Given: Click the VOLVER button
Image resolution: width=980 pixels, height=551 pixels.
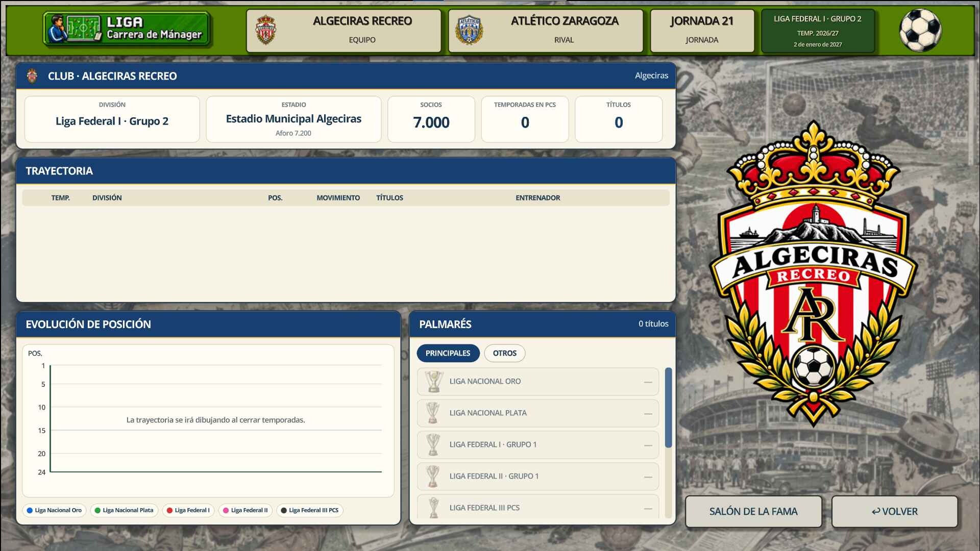Looking at the screenshot, I should [x=894, y=511].
